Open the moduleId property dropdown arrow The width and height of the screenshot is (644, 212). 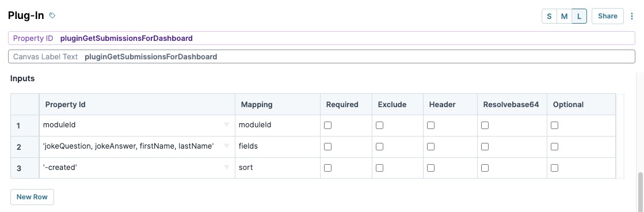[x=226, y=125]
